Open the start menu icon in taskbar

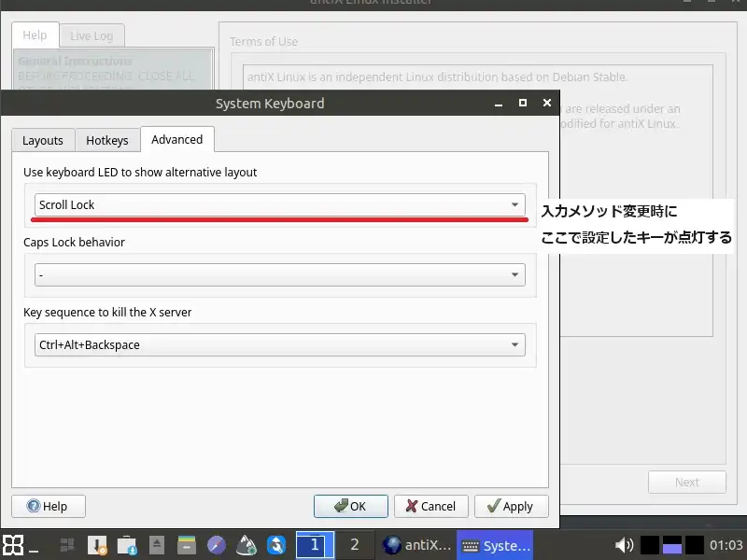point(13,545)
